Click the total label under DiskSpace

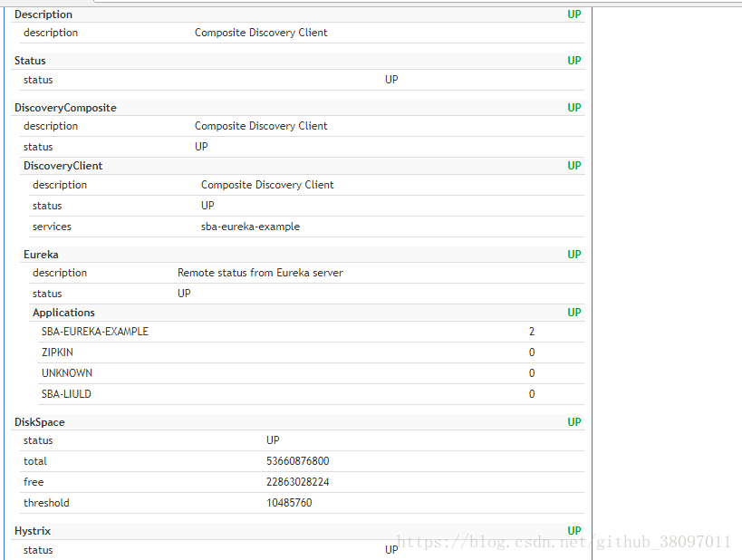click(35, 461)
